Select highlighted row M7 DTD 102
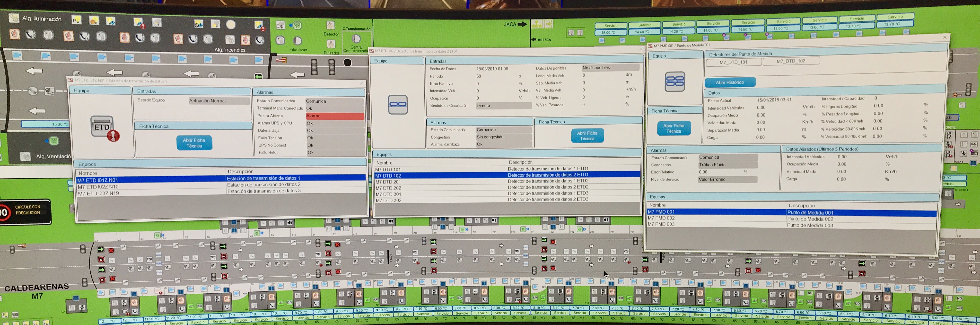980x325 pixels. pyautogui.click(x=507, y=175)
